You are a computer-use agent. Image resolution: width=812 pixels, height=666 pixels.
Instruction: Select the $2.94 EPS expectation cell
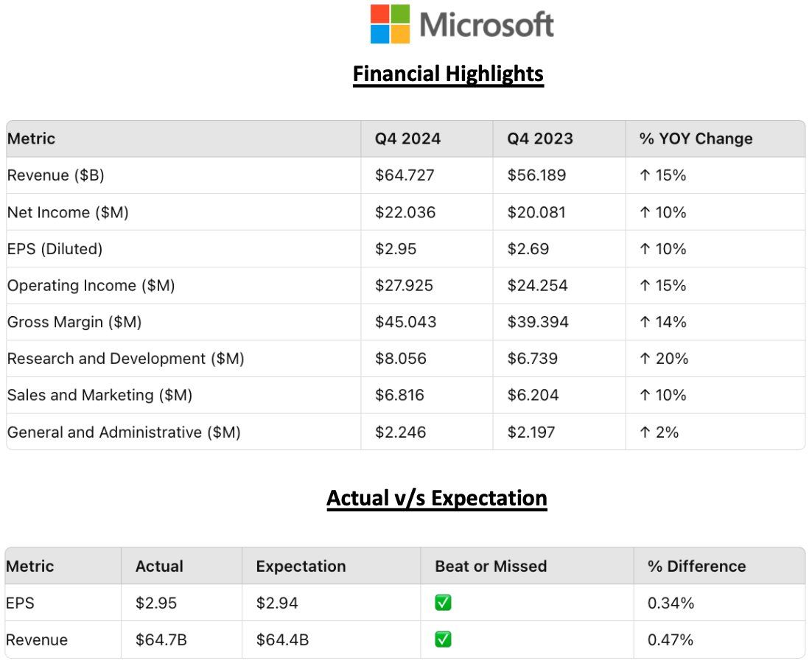278,603
